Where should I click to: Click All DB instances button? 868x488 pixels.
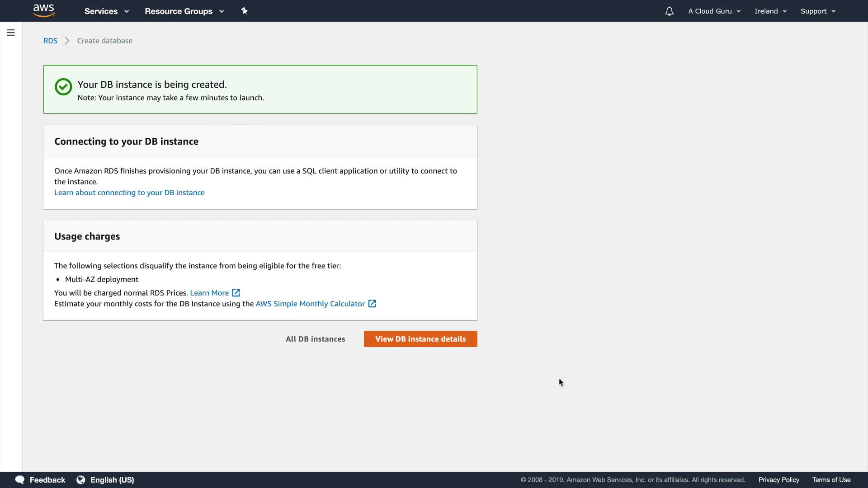tap(315, 339)
